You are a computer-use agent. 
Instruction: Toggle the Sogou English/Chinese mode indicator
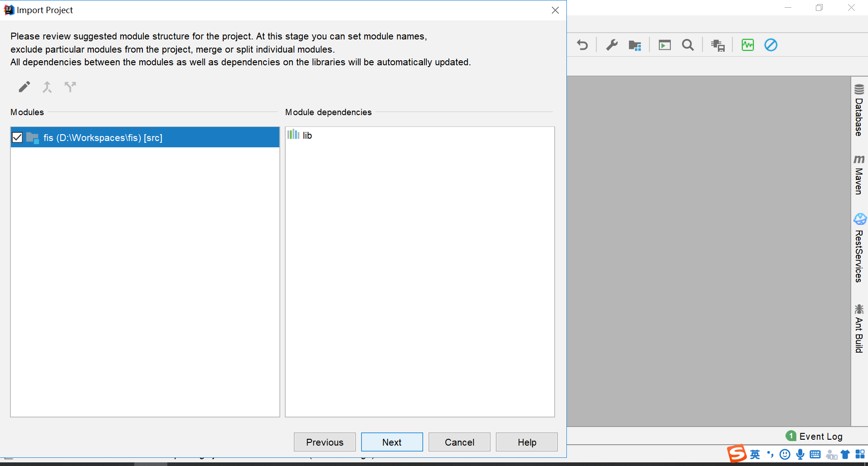tap(755, 454)
